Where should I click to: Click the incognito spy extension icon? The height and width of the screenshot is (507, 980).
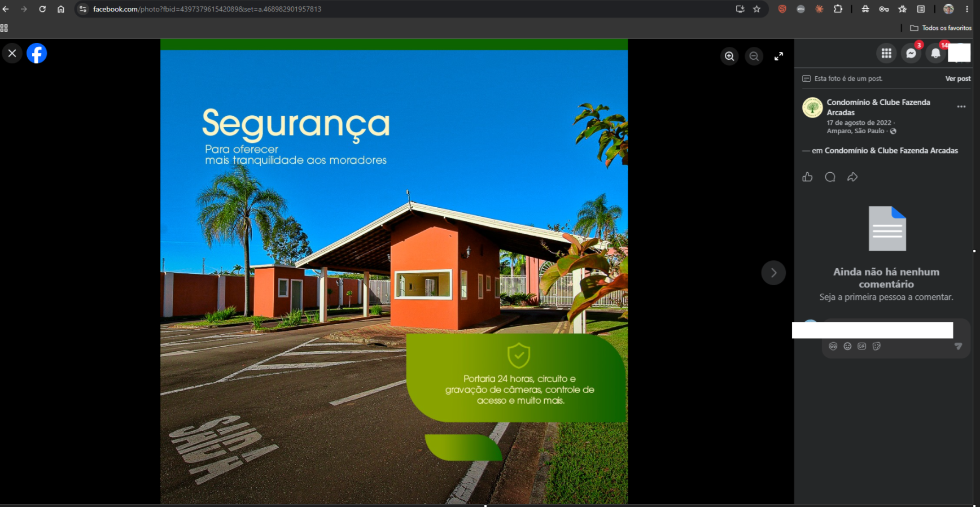pyautogui.click(x=865, y=9)
